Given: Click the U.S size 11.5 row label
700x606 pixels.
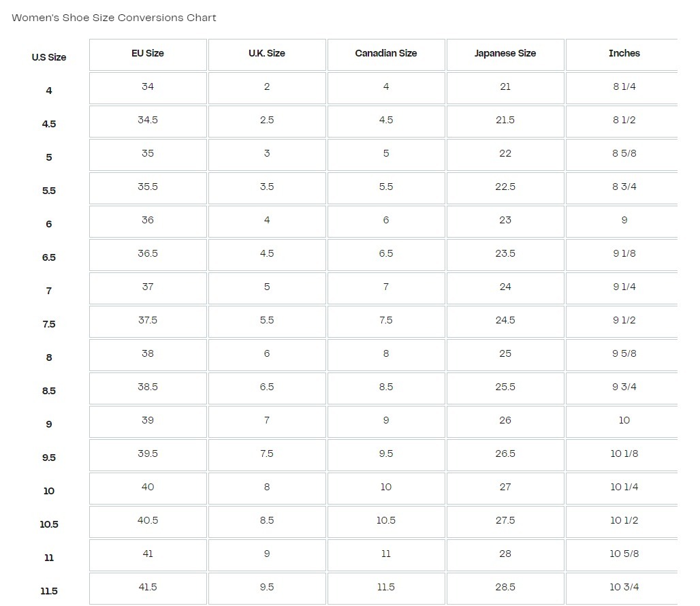Looking at the screenshot, I should pos(49,591).
